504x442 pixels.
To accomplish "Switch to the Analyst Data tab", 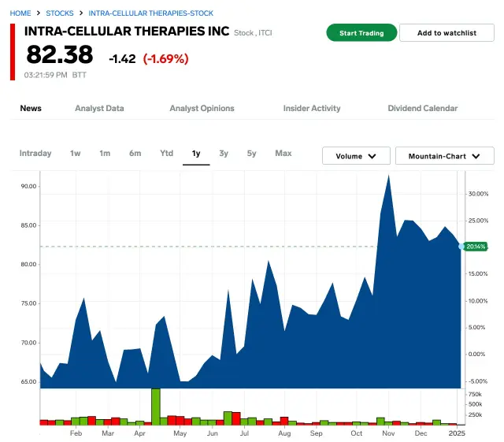I will pyautogui.click(x=99, y=108).
